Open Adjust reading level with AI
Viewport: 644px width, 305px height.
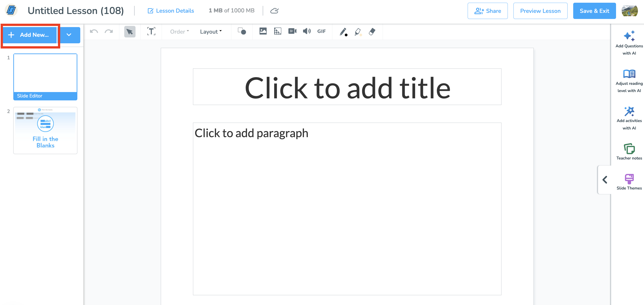coord(629,81)
